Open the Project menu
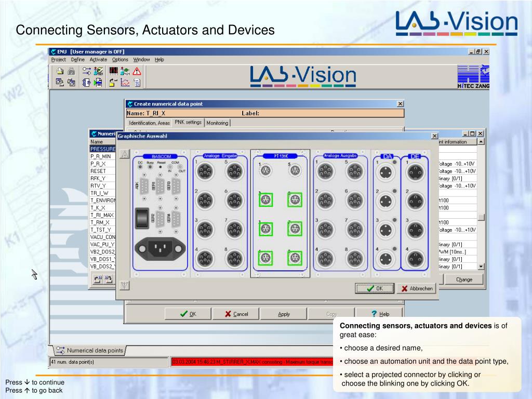 (58, 59)
